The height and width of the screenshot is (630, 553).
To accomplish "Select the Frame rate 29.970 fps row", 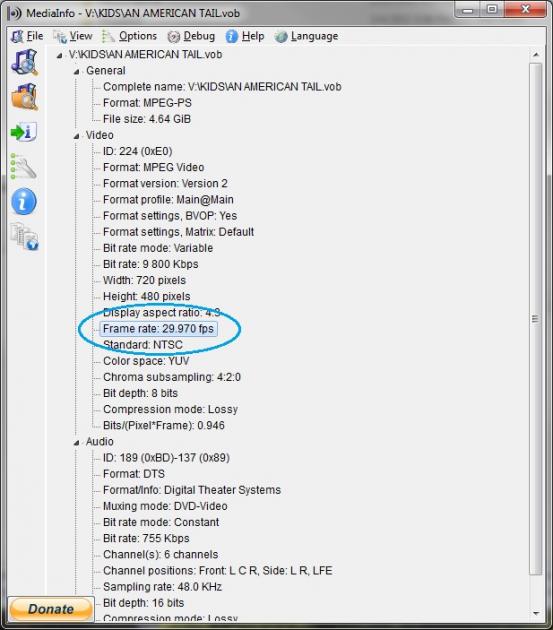I will pyautogui.click(x=158, y=329).
